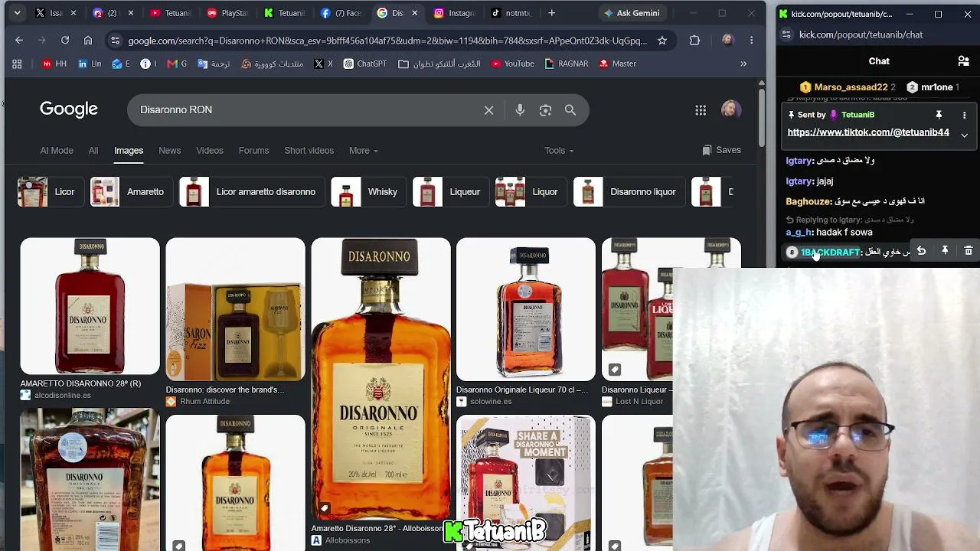Search by image with Google Lens icon

pos(545,110)
